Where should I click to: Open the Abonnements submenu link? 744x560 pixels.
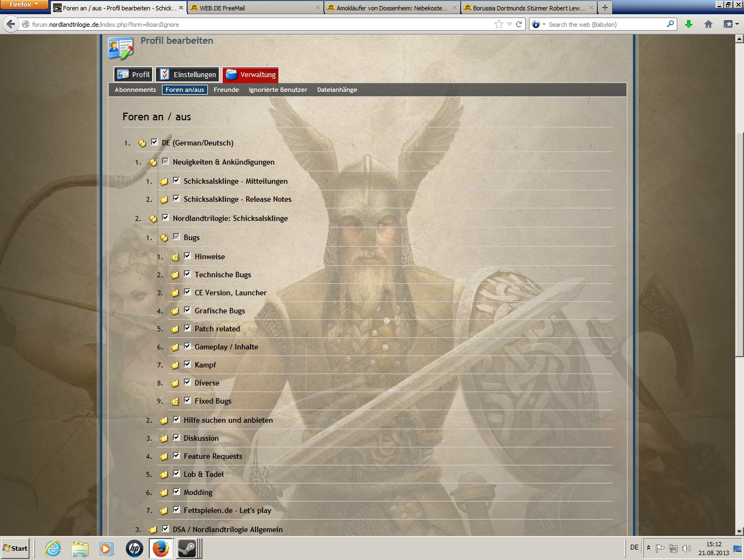pyautogui.click(x=135, y=90)
